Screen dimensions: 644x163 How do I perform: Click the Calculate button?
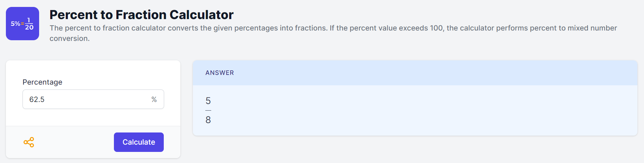coord(139,142)
